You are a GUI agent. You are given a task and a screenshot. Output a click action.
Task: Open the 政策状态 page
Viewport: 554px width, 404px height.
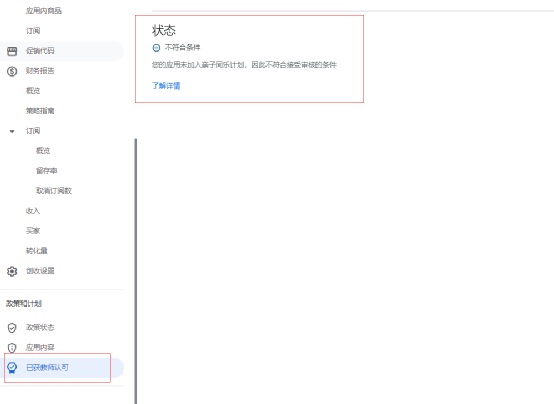40,328
